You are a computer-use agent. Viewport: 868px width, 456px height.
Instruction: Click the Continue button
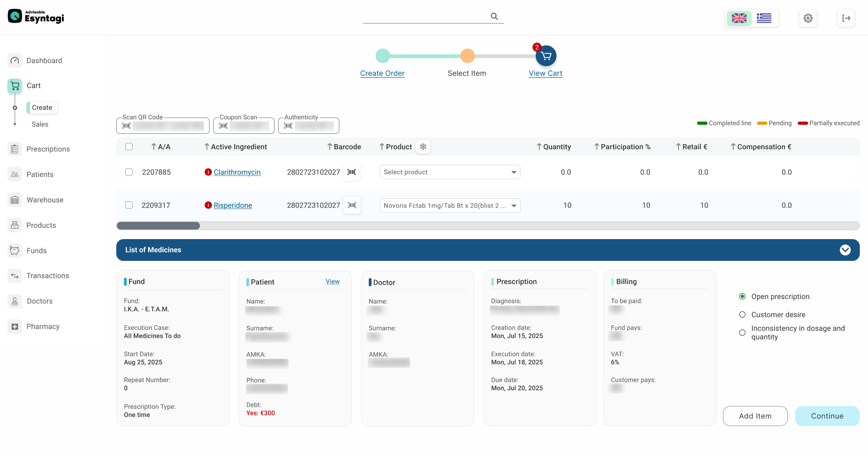click(827, 416)
